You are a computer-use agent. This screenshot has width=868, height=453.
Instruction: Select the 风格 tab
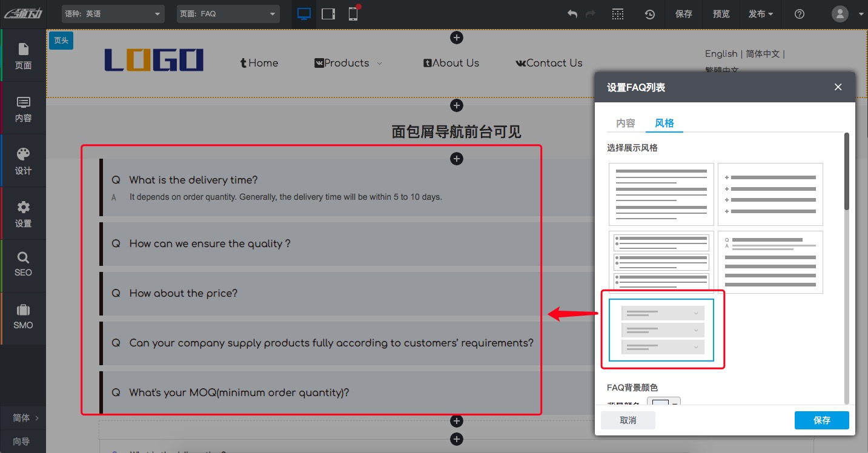tap(664, 123)
